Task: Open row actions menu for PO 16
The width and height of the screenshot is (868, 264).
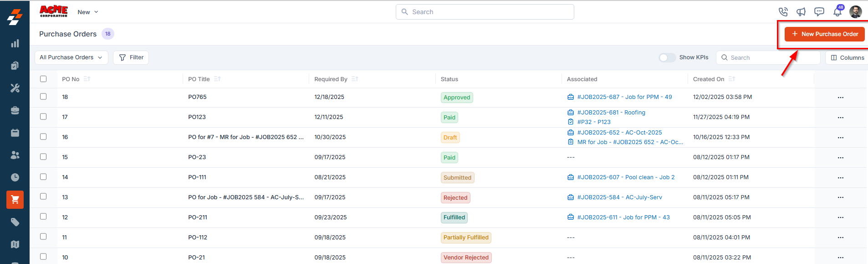Action: pos(841,138)
